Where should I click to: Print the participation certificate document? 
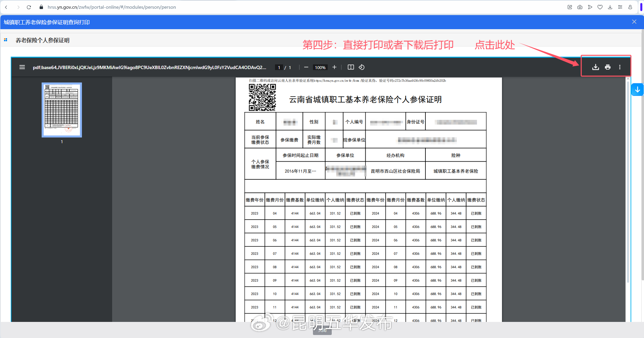tap(607, 67)
